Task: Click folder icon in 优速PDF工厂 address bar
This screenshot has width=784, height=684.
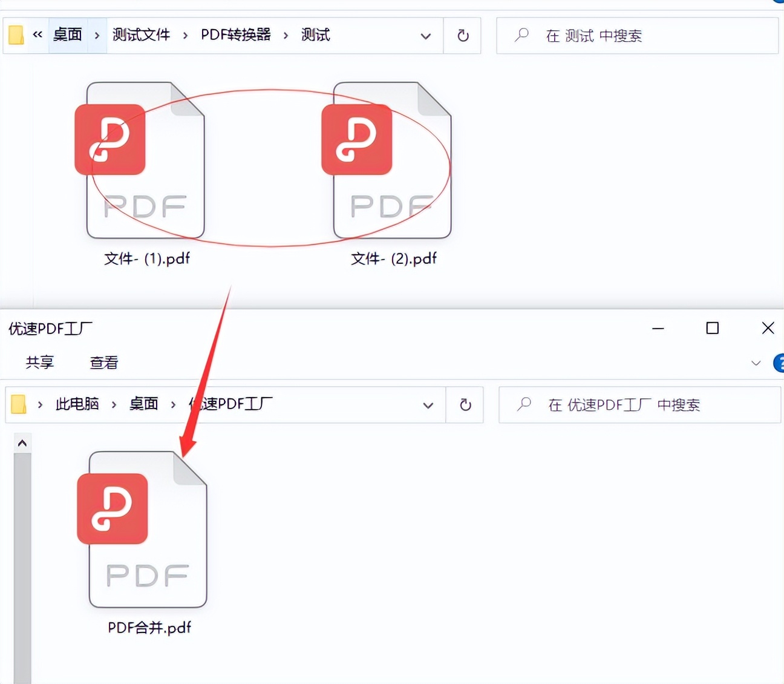Action: point(19,404)
